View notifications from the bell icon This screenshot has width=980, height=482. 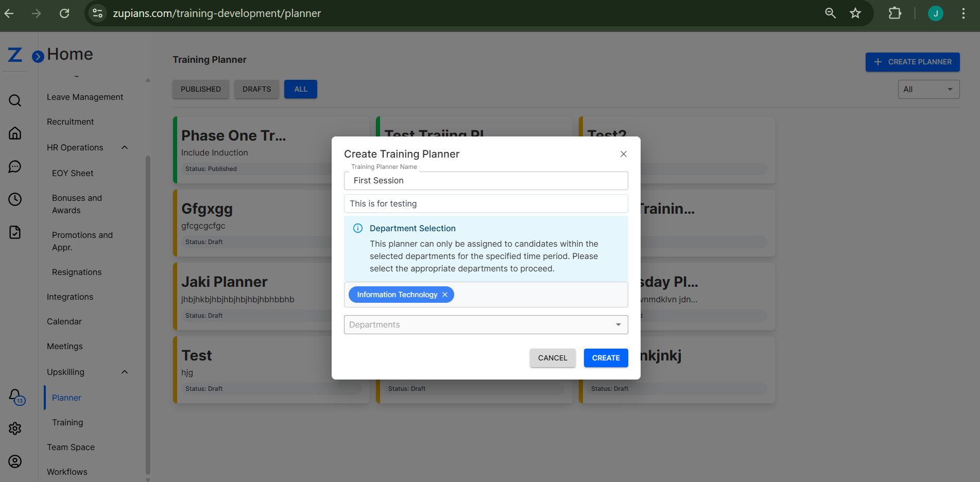click(x=15, y=395)
